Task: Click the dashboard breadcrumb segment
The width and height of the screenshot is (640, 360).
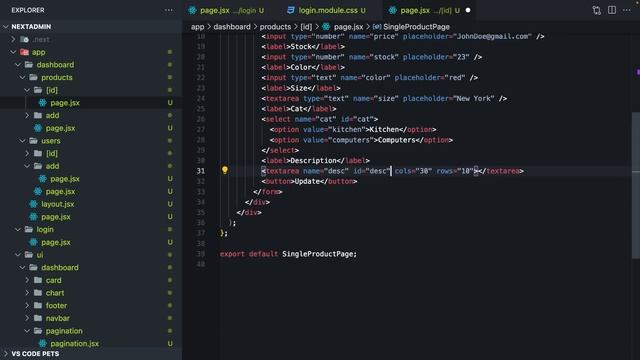Action: (x=232, y=27)
